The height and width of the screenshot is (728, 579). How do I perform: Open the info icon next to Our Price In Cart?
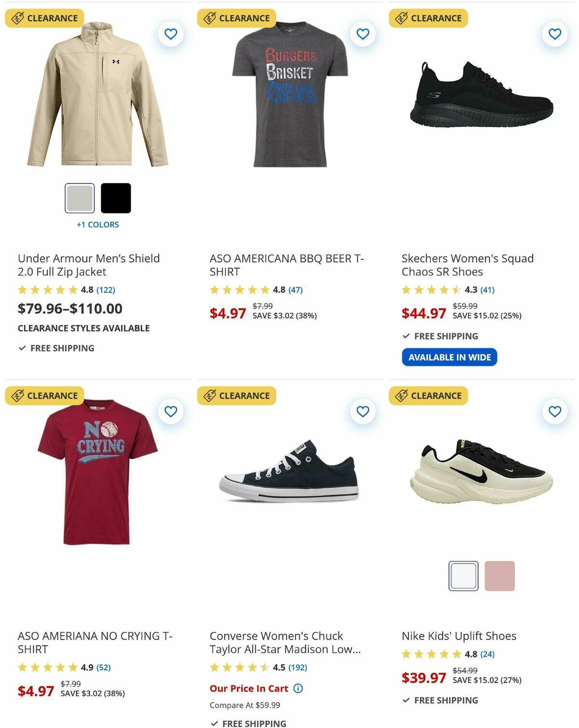tap(298, 688)
